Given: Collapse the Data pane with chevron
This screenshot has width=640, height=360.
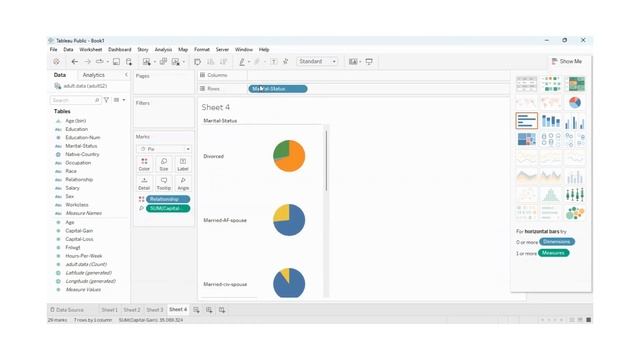Looking at the screenshot, I should point(126,75).
